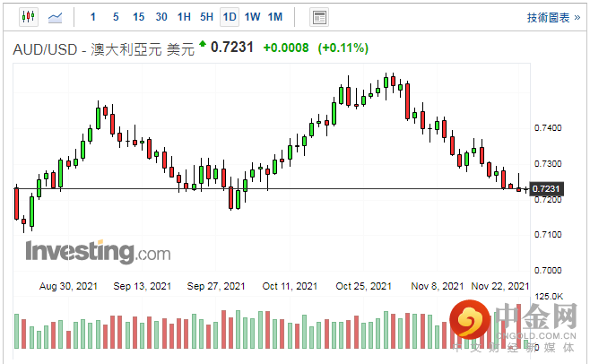
Task: Choose the 15 minute timeframe
Action: point(138,17)
